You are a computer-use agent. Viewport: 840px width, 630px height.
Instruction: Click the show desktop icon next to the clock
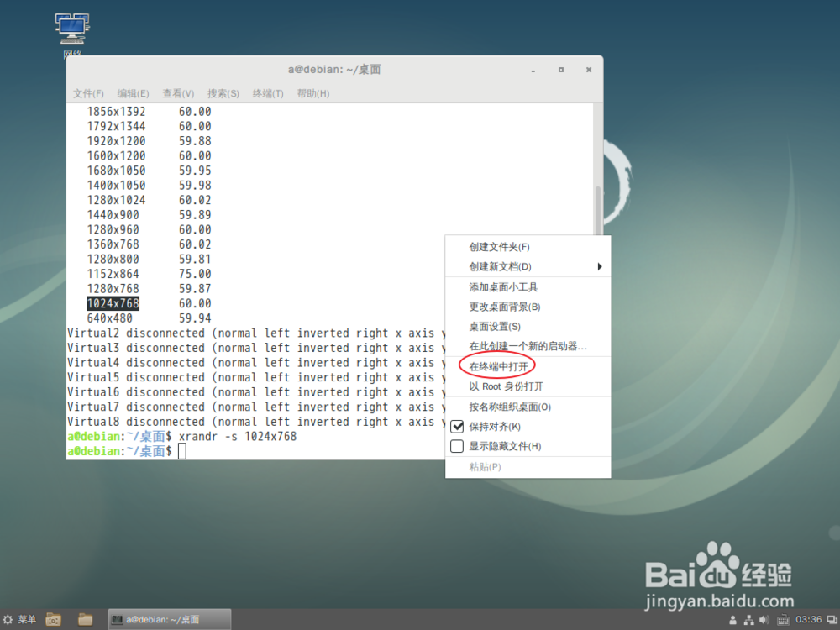(x=832, y=621)
